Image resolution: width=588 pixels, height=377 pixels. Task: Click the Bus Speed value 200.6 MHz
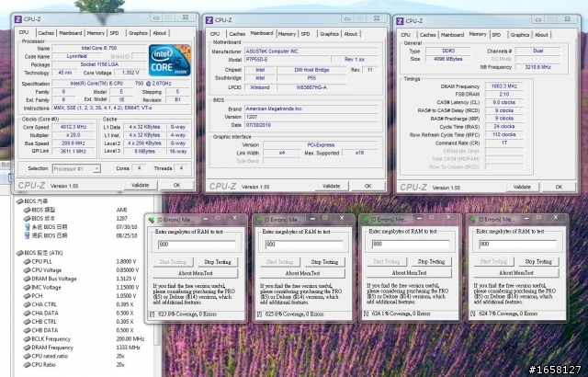tap(73, 143)
